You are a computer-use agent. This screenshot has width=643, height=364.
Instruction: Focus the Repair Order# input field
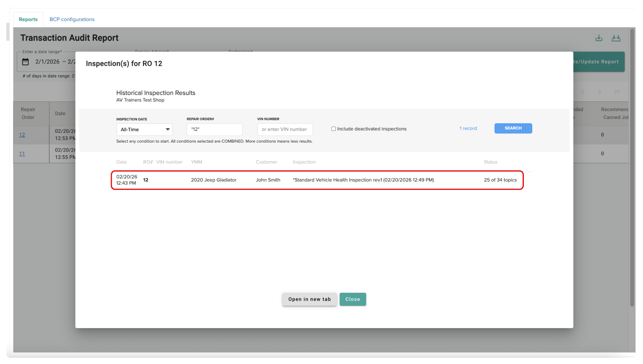click(x=215, y=129)
